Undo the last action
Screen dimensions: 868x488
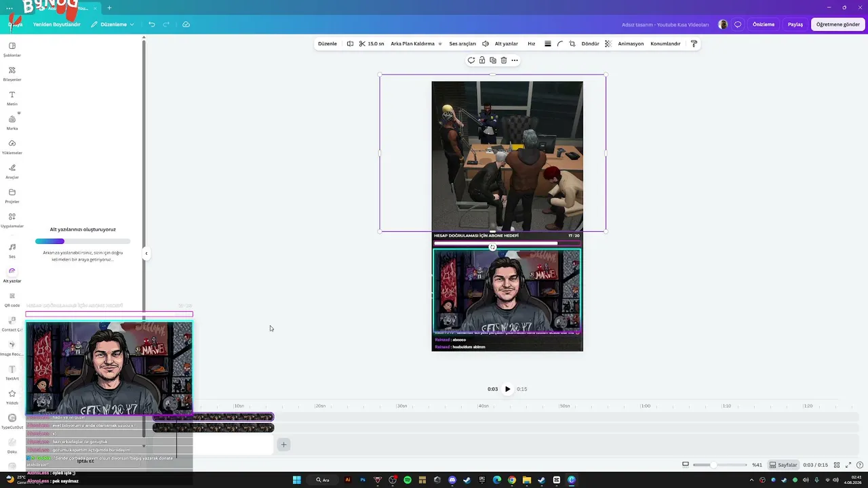pyautogui.click(x=152, y=24)
